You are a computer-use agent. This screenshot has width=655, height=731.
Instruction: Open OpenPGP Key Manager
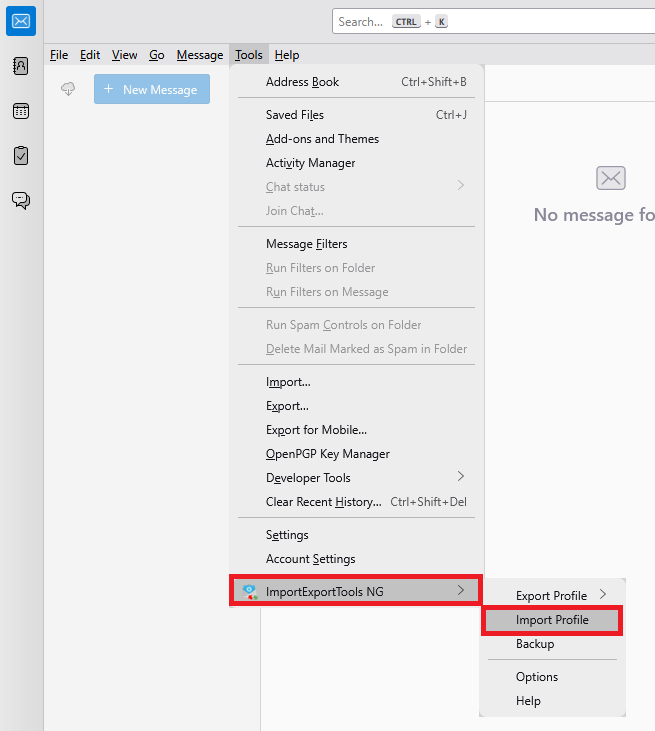pos(357,454)
